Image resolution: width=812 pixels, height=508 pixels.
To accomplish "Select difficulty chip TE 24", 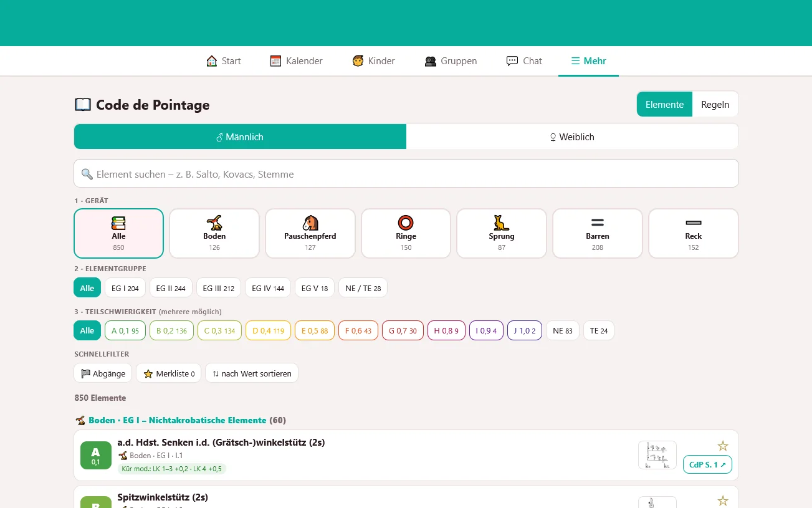I will [599, 330].
